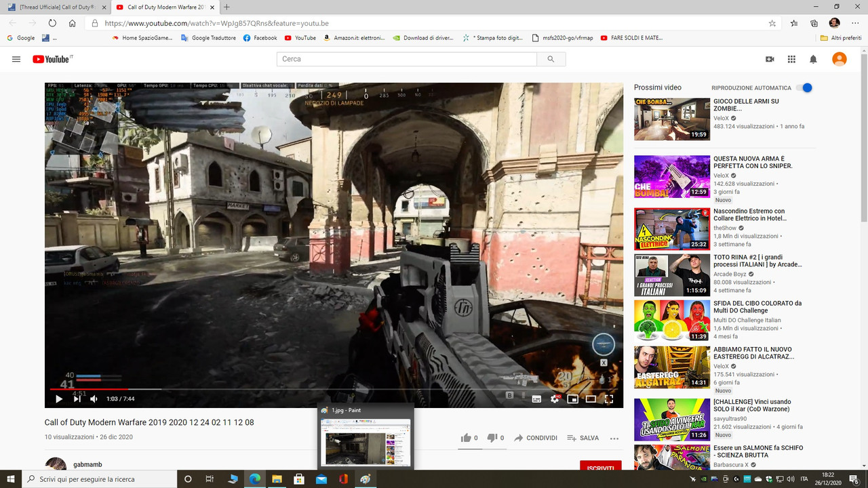The width and height of the screenshot is (868, 488).
Task: Open File Explorer from taskbar
Action: (x=277, y=479)
